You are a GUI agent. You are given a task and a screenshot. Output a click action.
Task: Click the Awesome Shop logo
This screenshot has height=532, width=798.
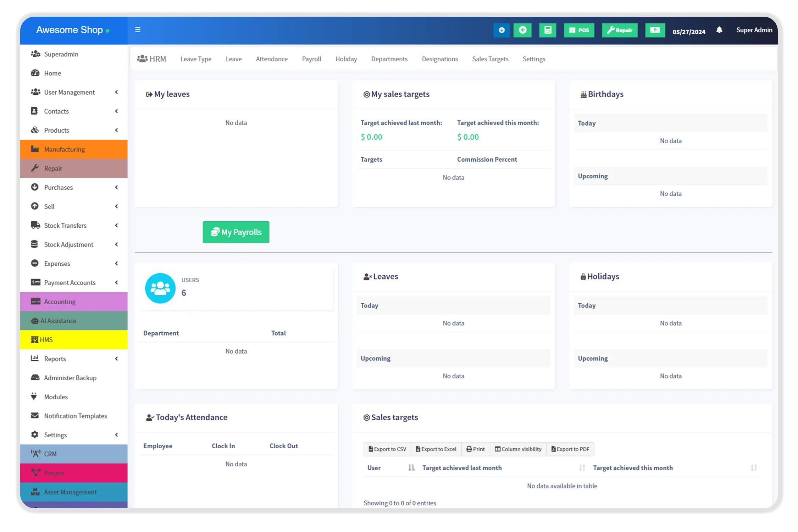[x=73, y=30]
